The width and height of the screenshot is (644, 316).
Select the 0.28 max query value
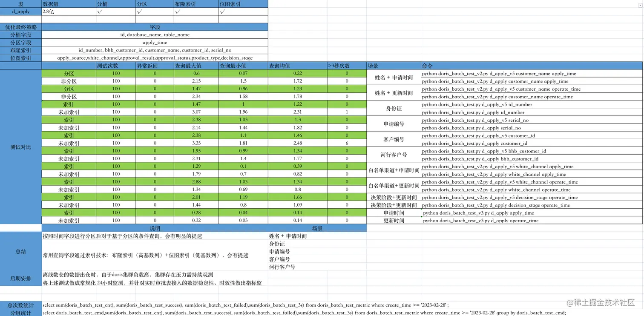(196, 213)
